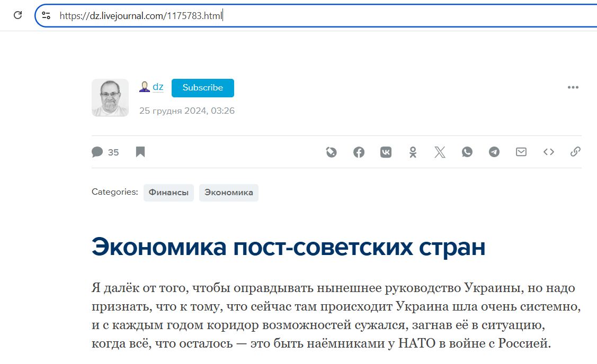Select the Финансы category tag
The width and height of the screenshot is (597, 364).
[x=168, y=193]
